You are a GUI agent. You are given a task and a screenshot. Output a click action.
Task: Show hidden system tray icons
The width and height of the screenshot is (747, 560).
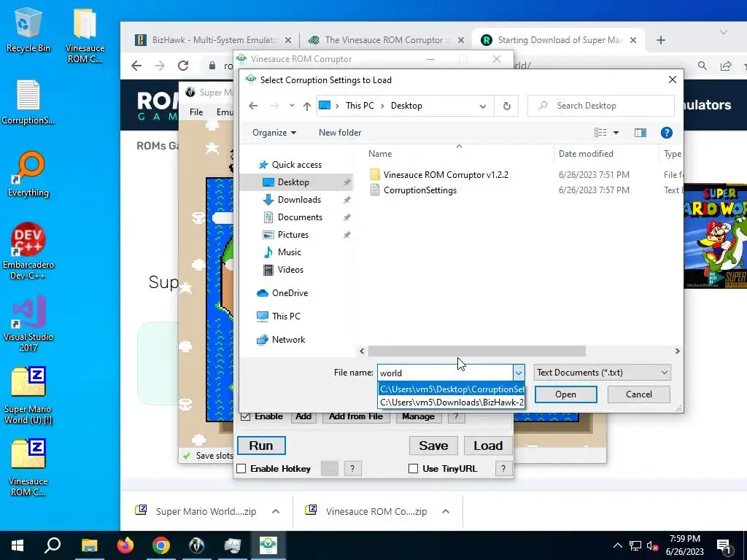(x=617, y=545)
